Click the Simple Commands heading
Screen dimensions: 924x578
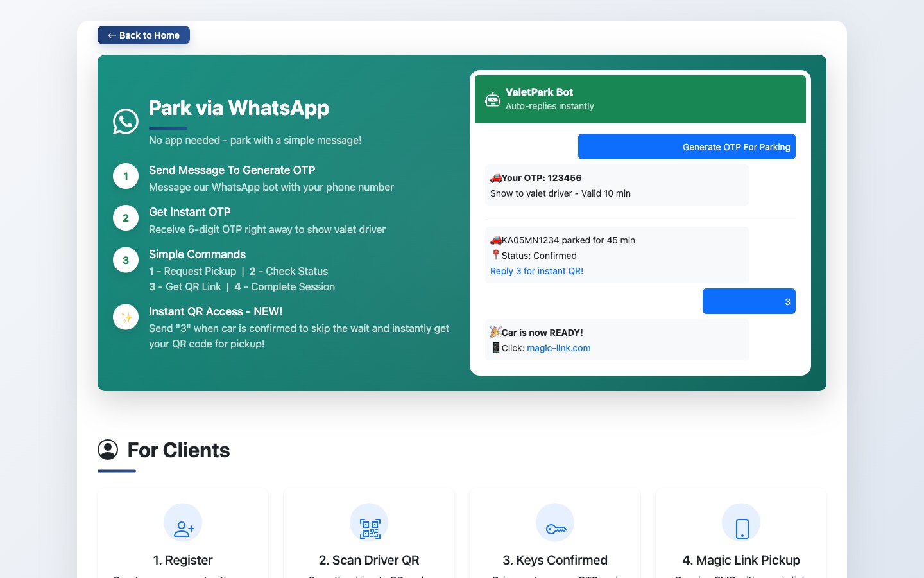198,254
